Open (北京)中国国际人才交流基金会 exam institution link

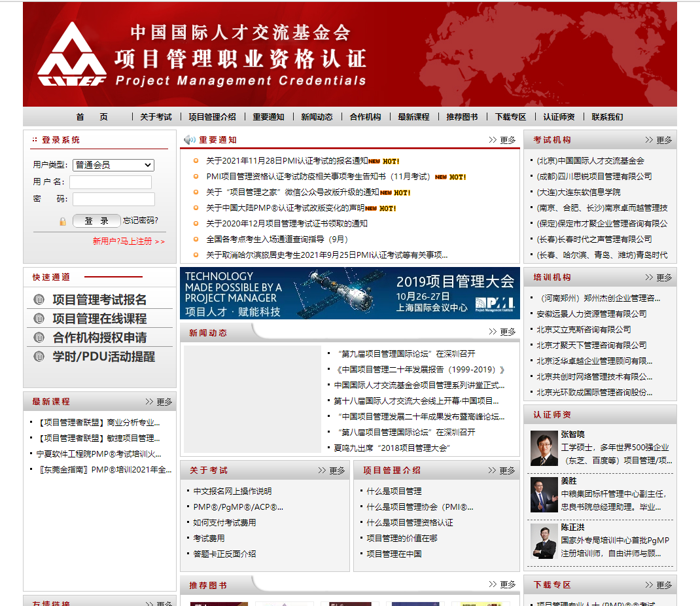(590, 161)
